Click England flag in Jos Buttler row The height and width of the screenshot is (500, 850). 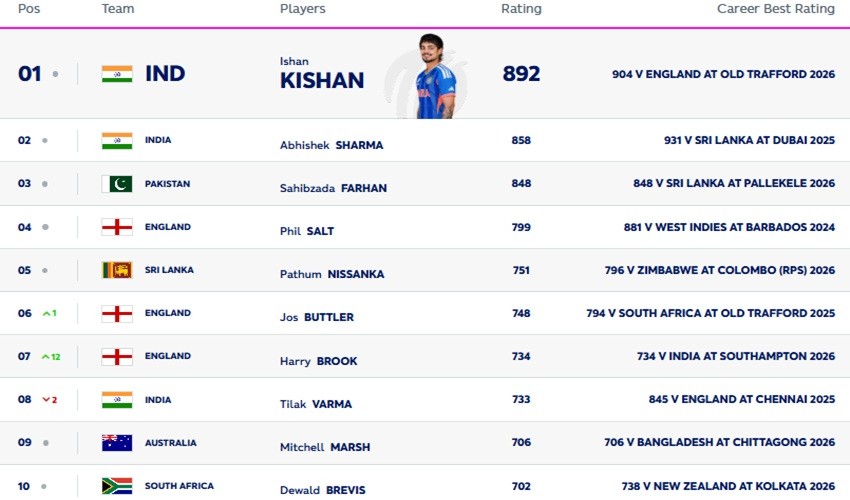pyautogui.click(x=117, y=313)
